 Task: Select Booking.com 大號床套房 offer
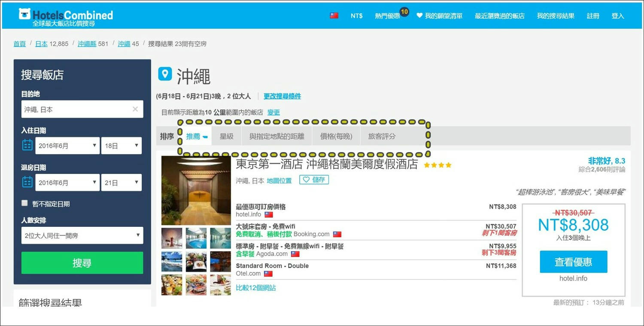376,230
